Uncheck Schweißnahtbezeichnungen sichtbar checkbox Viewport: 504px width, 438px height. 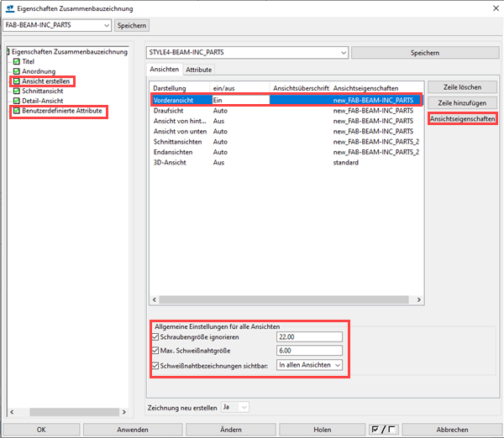155,365
